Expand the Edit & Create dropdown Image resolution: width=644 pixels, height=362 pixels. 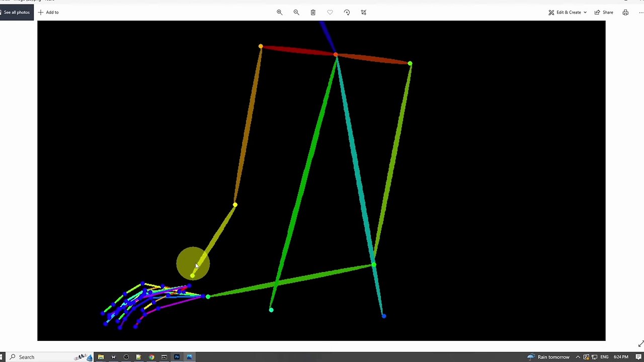point(568,12)
